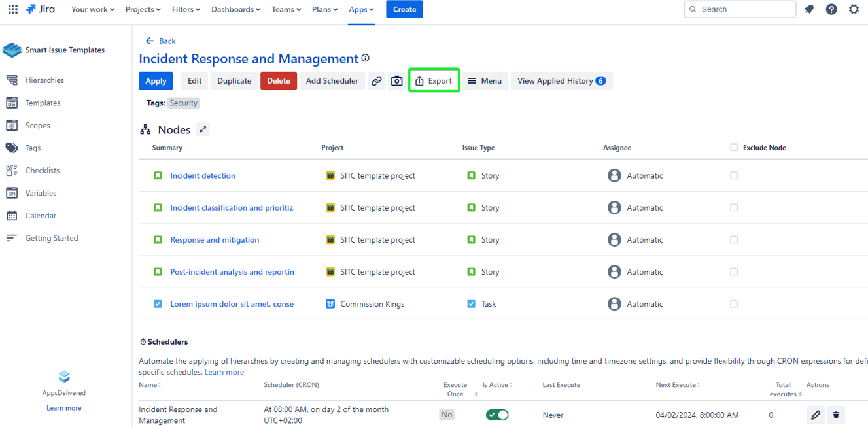Tick the Exclude Node header checkbox
This screenshot has width=868, height=427.
point(734,148)
